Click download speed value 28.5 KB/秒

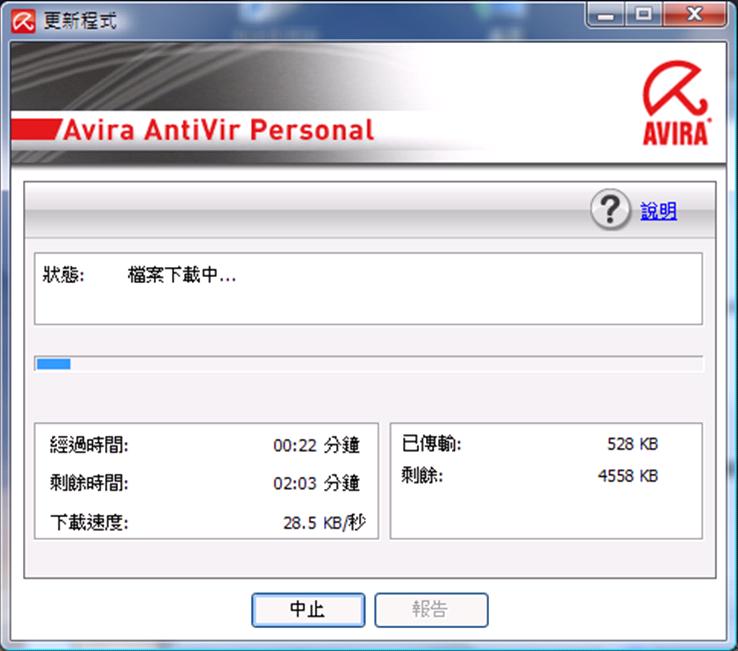324,522
